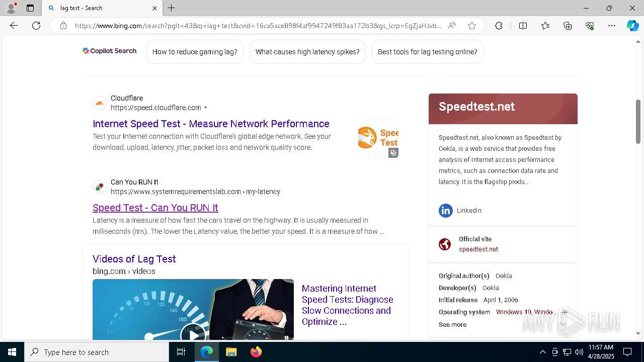Click the Official site globe icon
The width and height of the screenshot is (644, 362).
click(x=445, y=244)
